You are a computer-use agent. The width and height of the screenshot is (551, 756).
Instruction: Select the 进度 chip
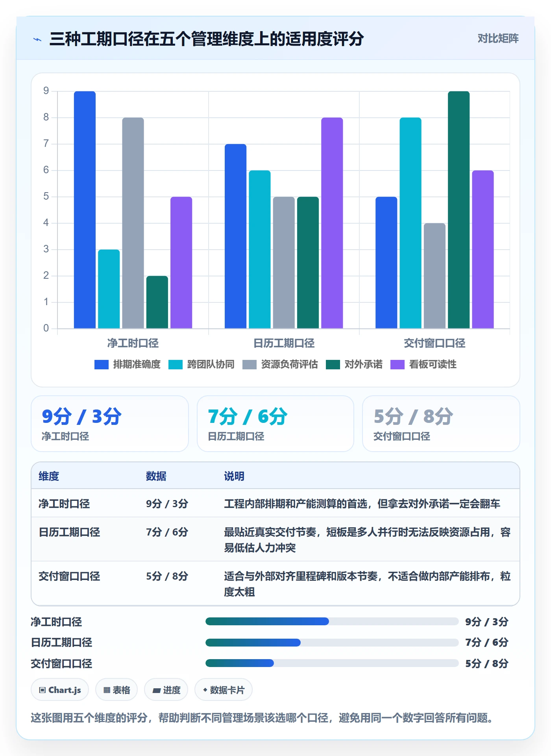166,690
